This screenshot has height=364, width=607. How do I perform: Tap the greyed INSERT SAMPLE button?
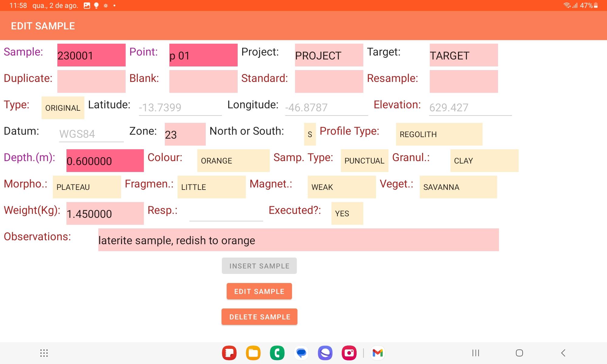pos(259,266)
